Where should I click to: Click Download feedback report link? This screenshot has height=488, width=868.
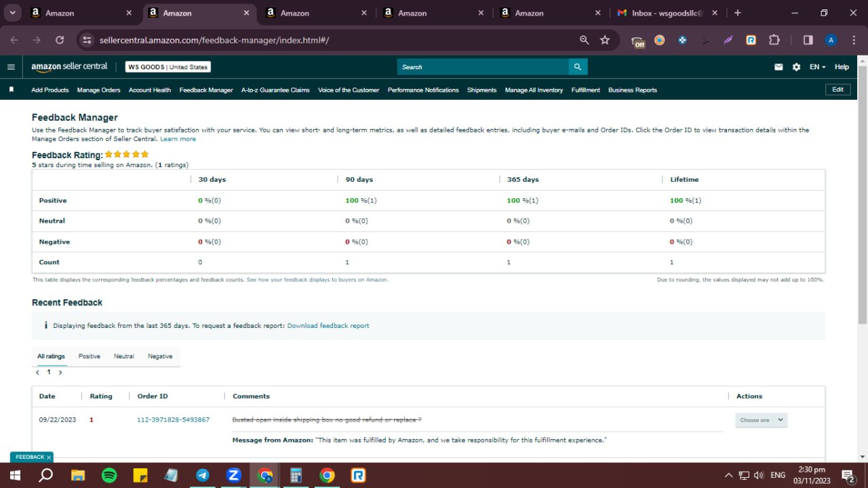pyautogui.click(x=328, y=326)
